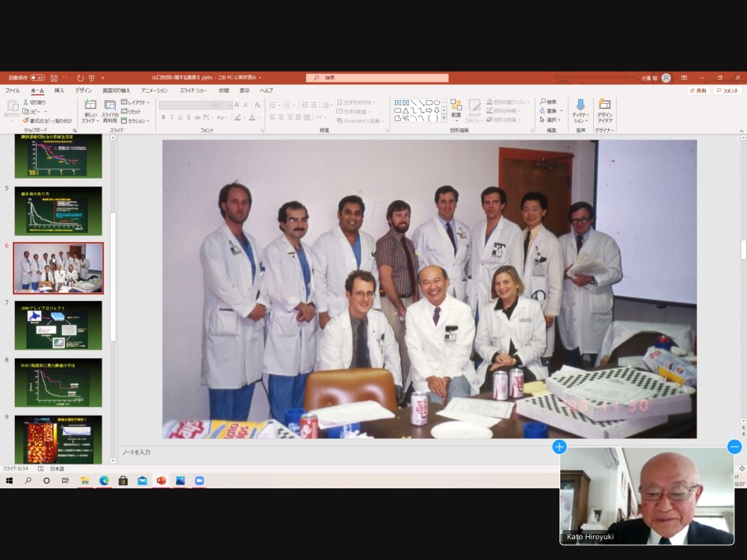The width and height of the screenshot is (747, 560).
Task: Click the スライドの再利用 (Reuse Slides) icon
Action: click(x=110, y=105)
